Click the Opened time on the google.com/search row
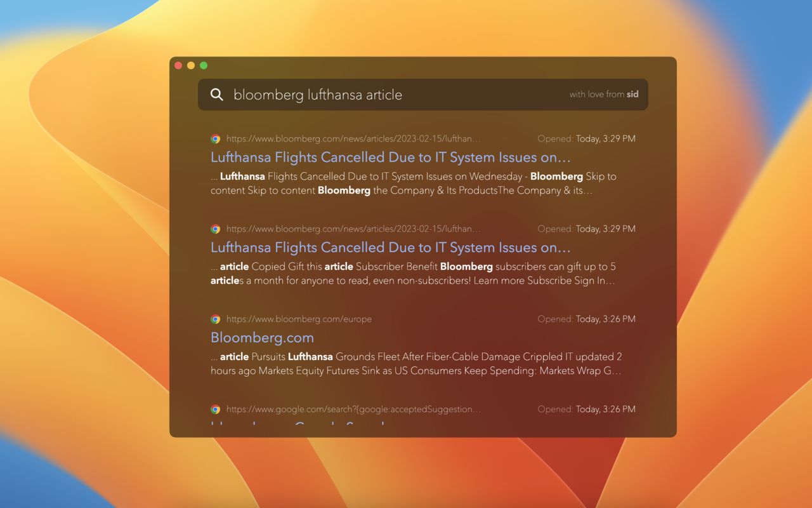 (586, 409)
